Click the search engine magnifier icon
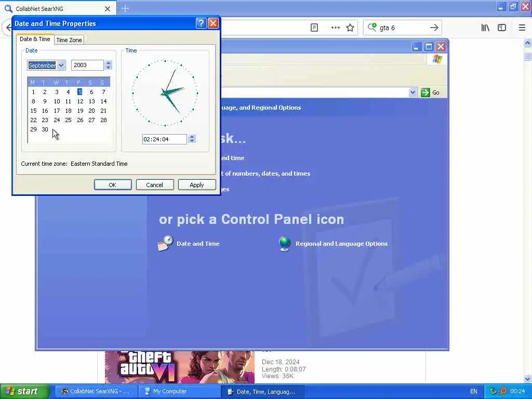This screenshot has width=532, height=399. (372, 27)
